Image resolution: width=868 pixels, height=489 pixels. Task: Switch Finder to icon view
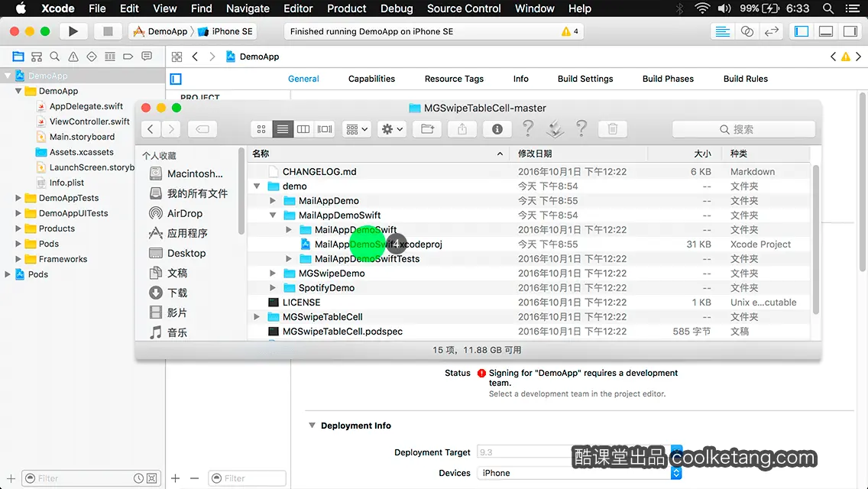click(x=261, y=129)
